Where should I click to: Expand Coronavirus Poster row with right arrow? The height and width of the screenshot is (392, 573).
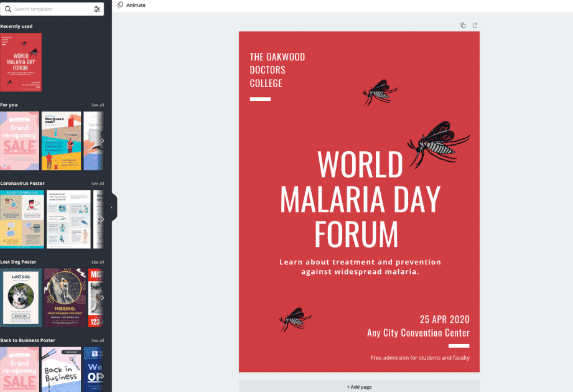(x=102, y=220)
